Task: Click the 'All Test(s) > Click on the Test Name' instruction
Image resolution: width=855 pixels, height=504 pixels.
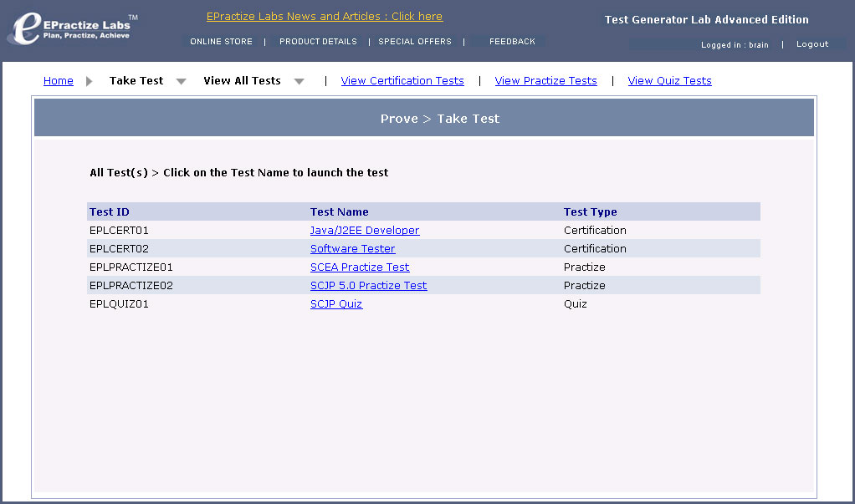Action: click(238, 173)
